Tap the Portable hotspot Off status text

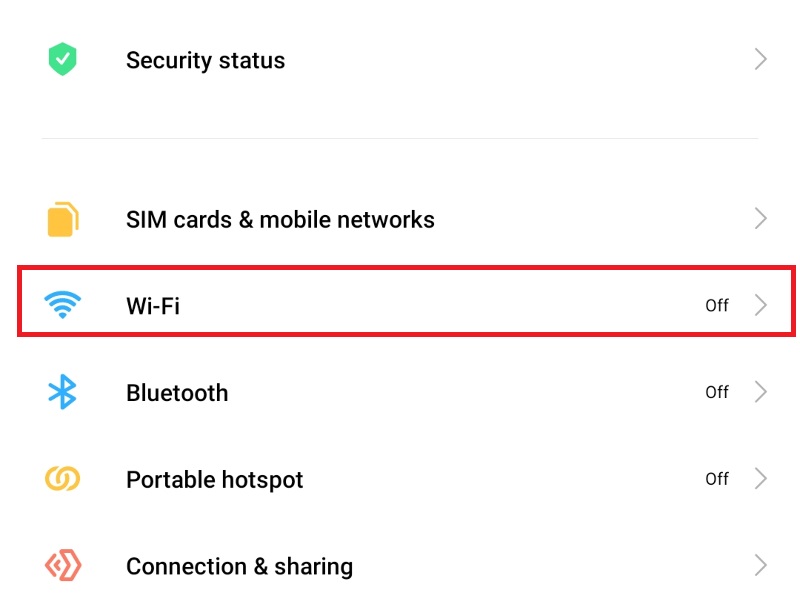click(717, 480)
